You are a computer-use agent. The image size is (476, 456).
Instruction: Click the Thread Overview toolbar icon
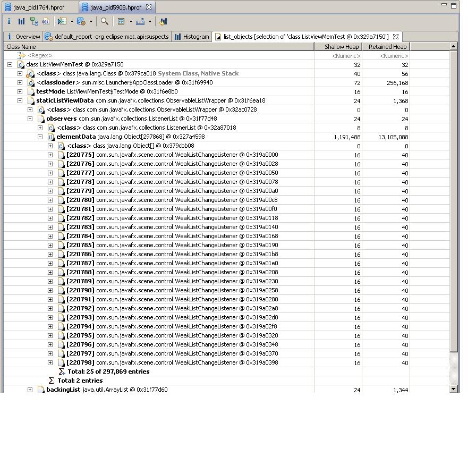point(163,22)
